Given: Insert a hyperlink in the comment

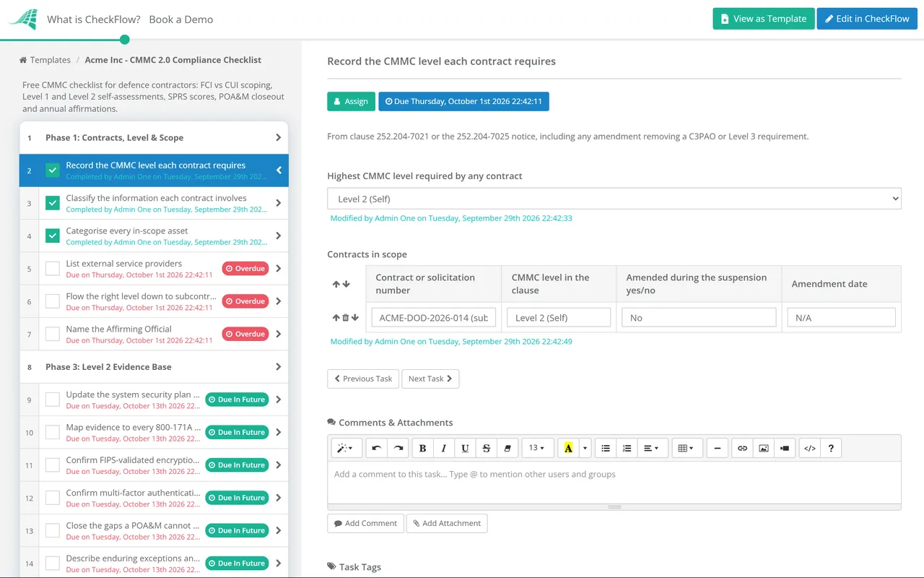Looking at the screenshot, I should click(742, 448).
